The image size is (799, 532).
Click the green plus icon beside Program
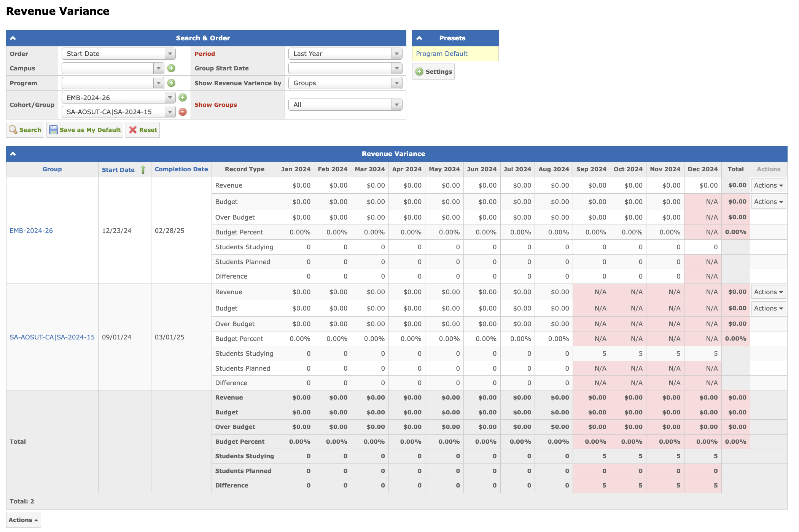(171, 83)
